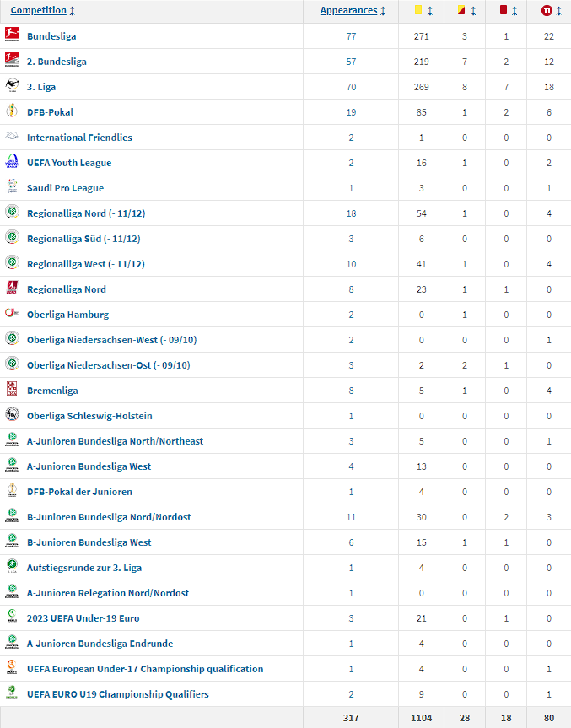
Task: Click the Oberliga Schleswig-Holstein logo
Action: [12, 414]
